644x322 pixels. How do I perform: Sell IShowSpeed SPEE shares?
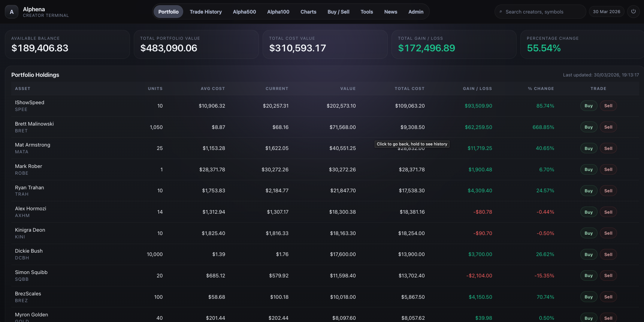click(608, 106)
